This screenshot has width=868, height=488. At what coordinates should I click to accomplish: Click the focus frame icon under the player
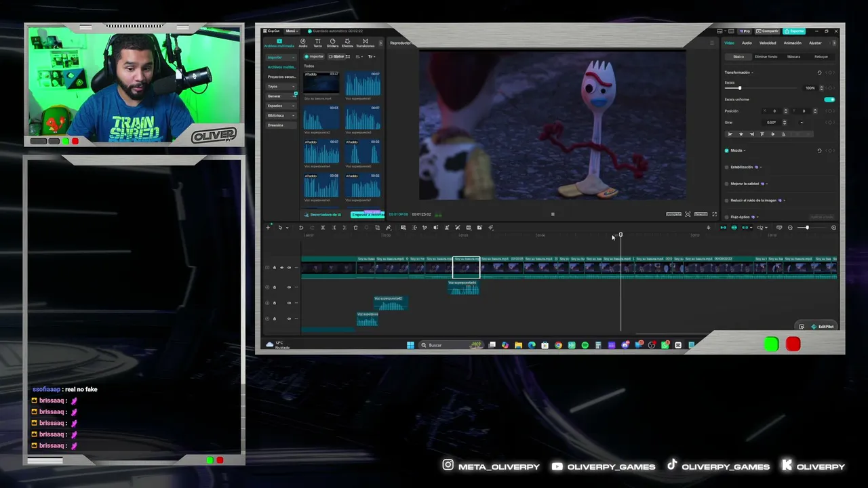(688, 214)
